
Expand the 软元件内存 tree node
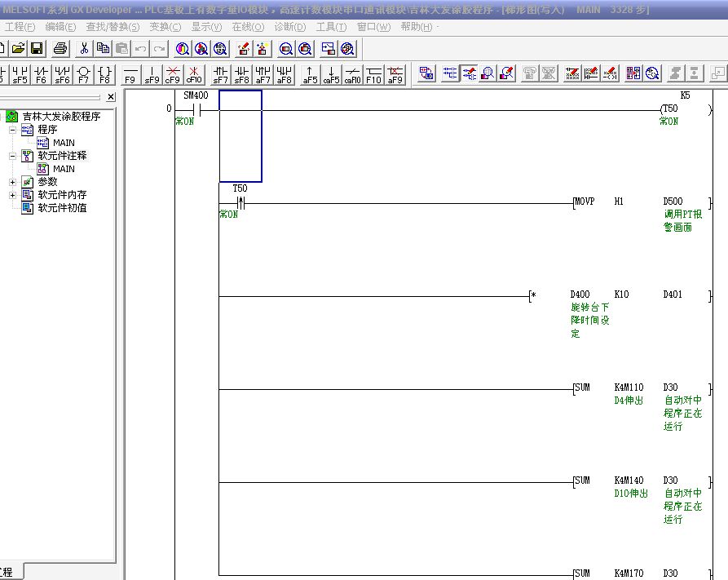pyautogui.click(x=12, y=195)
